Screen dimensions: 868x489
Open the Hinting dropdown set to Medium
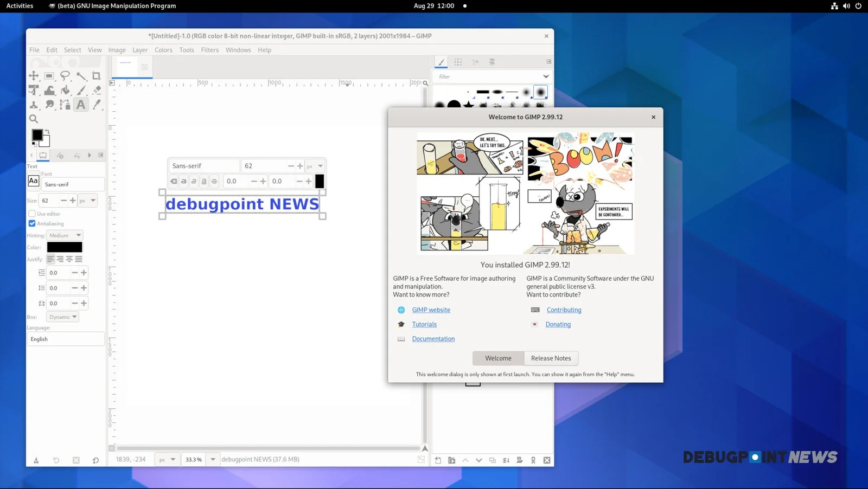tap(64, 235)
